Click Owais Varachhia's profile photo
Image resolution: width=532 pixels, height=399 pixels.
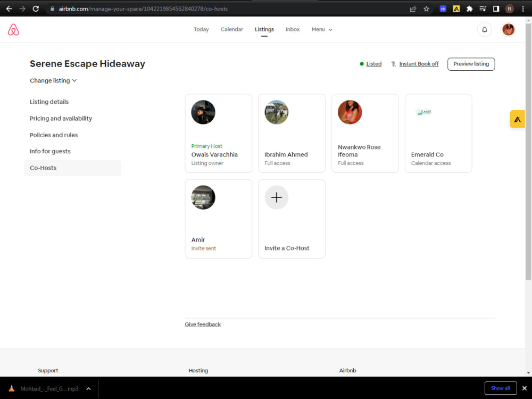tap(203, 112)
